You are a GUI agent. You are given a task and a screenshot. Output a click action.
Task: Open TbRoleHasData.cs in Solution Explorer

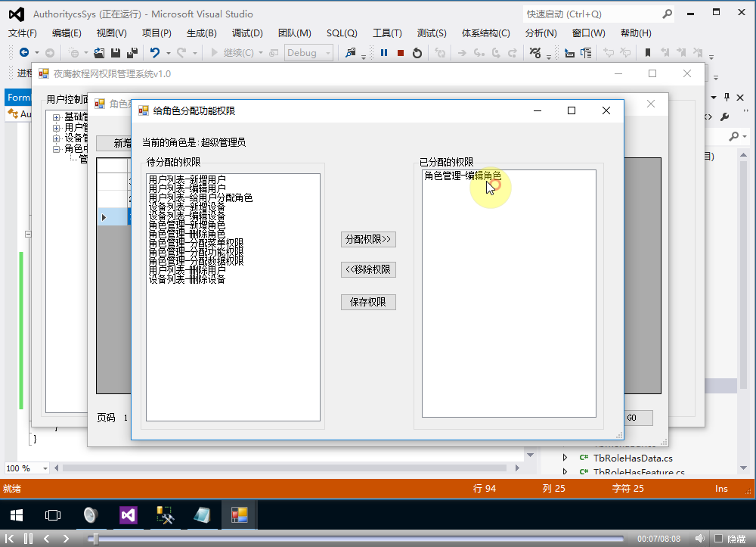pyautogui.click(x=633, y=458)
